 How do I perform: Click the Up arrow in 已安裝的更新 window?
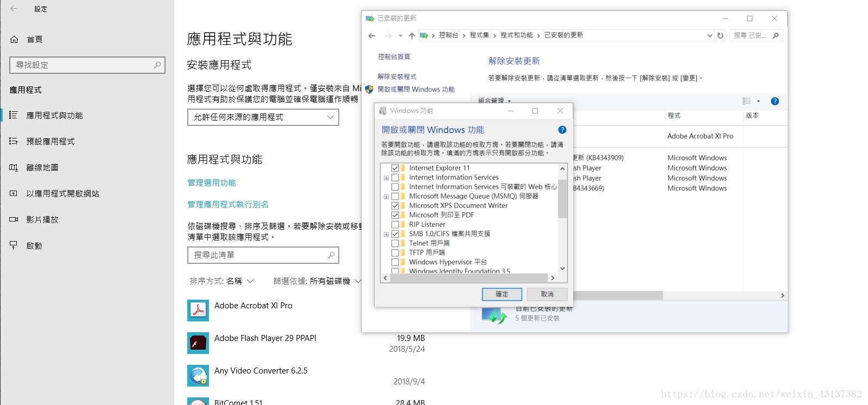(412, 36)
